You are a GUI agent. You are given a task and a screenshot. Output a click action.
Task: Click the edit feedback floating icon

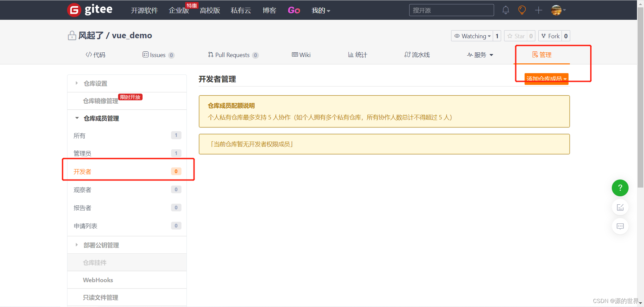pos(620,207)
